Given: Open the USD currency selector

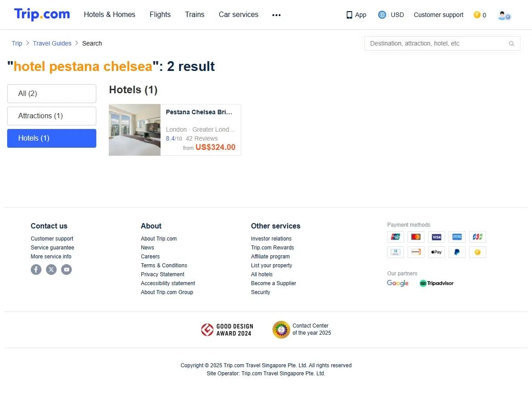Looking at the screenshot, I should pyautogui.click(x=397, y=15).
